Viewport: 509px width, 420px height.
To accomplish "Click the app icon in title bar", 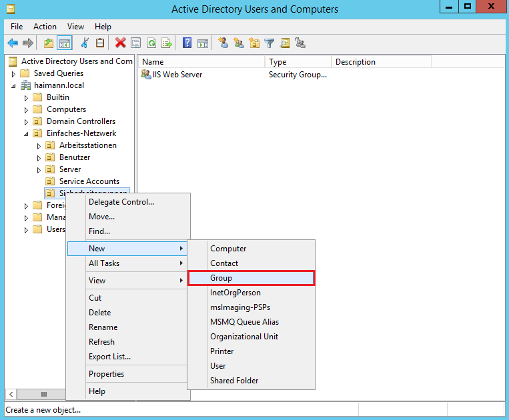I will pyautogui.click(x=11, y=9).
